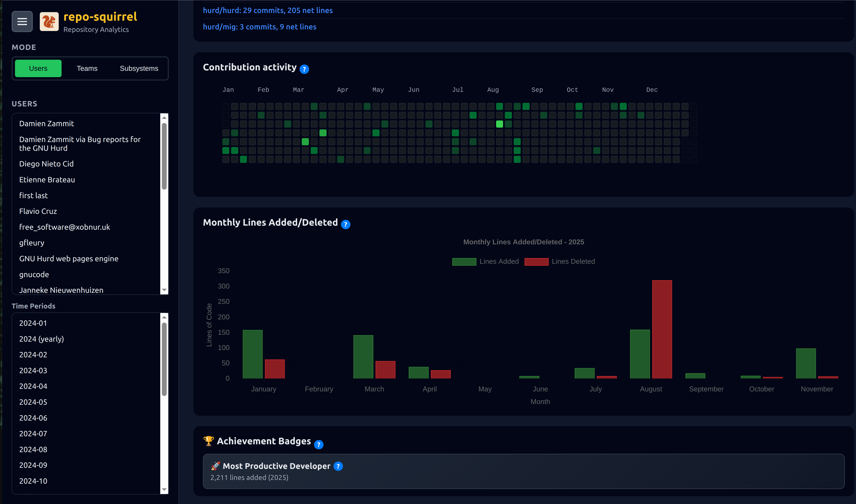This screenshot has width=856, height=504.
Task: Open hurd/hurd commits link
Action: point(267,10)
